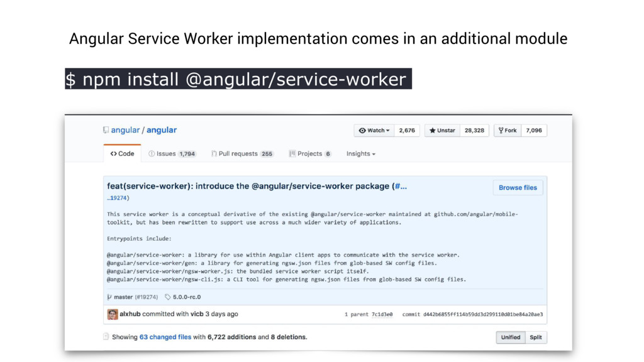This screenshot has height=362, width=644.
Task: Click the ngsw-cli.js description line
Action: point(286,280)
